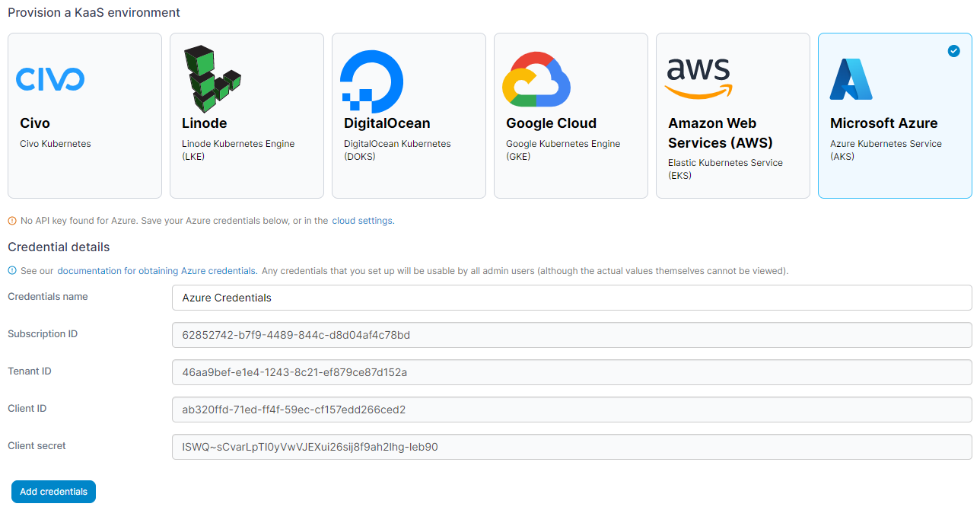
Task: Click the blue info icon beside See our
Action: (x=12, y=270)
